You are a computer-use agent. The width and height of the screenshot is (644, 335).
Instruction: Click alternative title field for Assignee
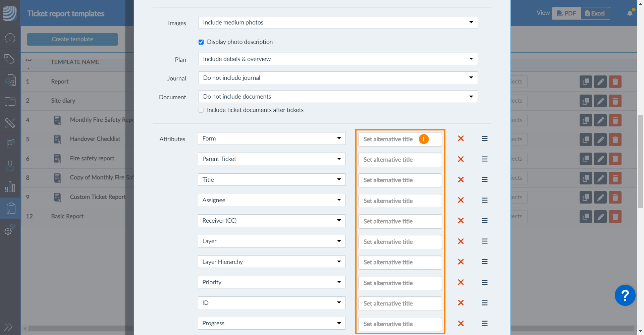tap(400, 201)
